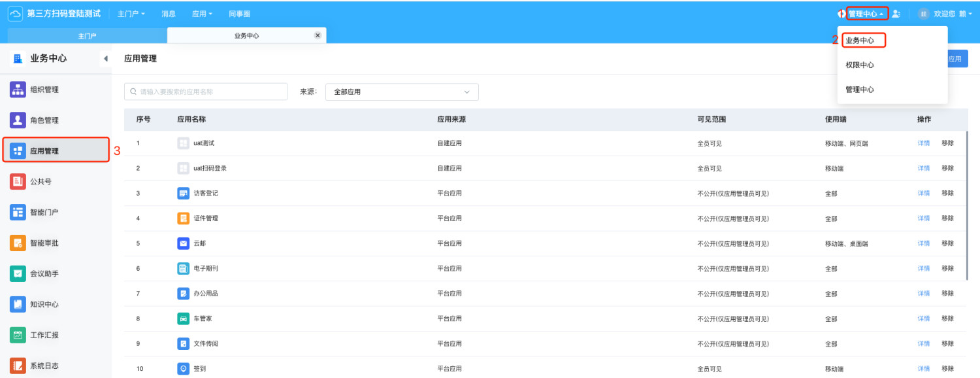Click the contacts icon beside 管理中心
The image size is (980, 378).
(x=896, y=14)
